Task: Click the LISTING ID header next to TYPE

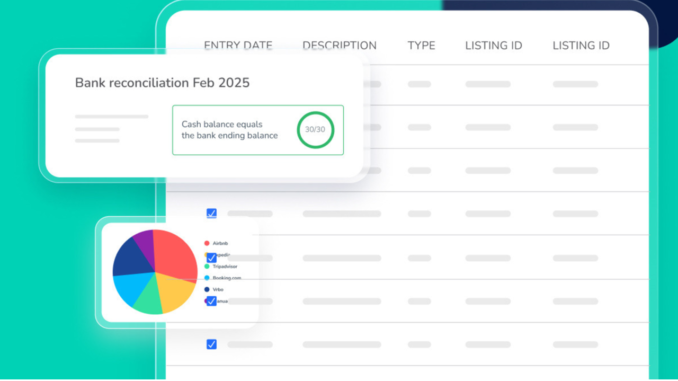Action: pos(494,45)
